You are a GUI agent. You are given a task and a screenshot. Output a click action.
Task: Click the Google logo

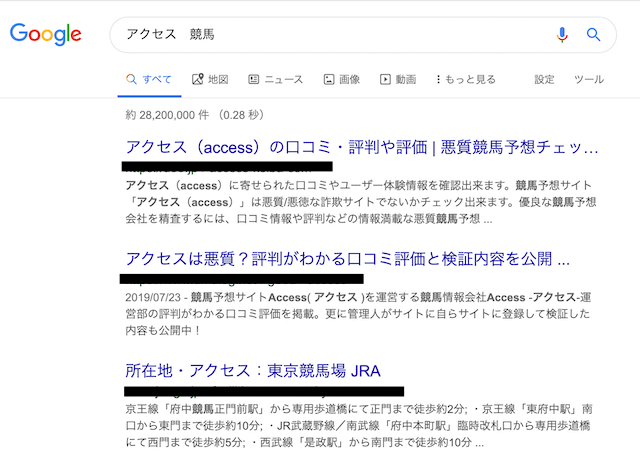click(x=46, y=34)
